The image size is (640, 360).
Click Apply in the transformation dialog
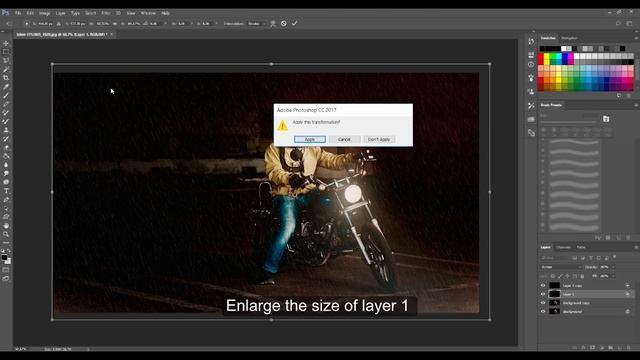(310, 140)
